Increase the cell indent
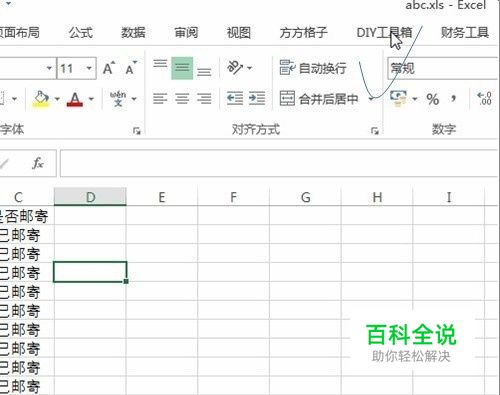 tap(257, 99)
